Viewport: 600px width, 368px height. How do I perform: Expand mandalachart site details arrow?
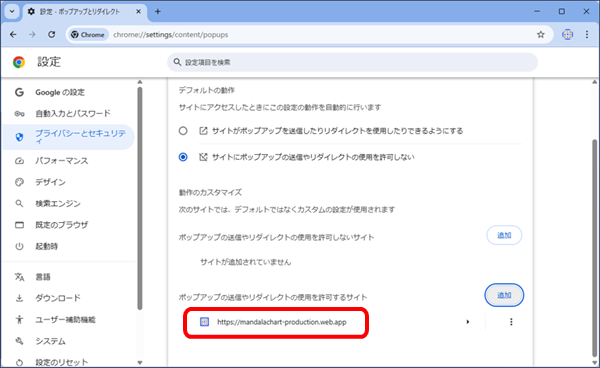(468, 322)
